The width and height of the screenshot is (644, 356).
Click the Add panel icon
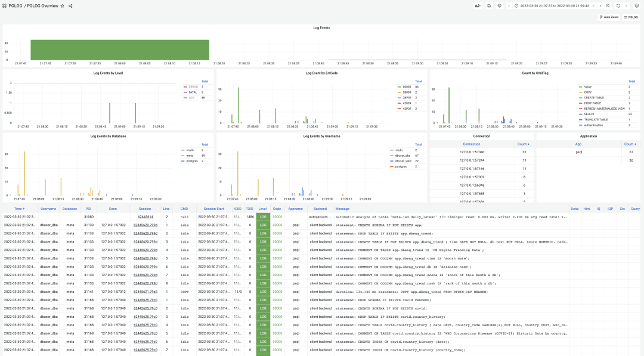(478, 6)
